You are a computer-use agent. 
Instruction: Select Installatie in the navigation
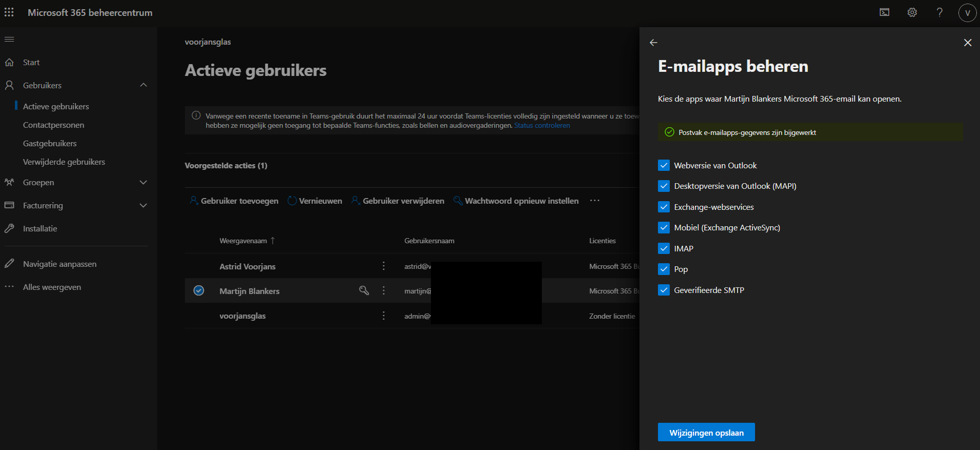pyautogui.click(x=40, y=228)
